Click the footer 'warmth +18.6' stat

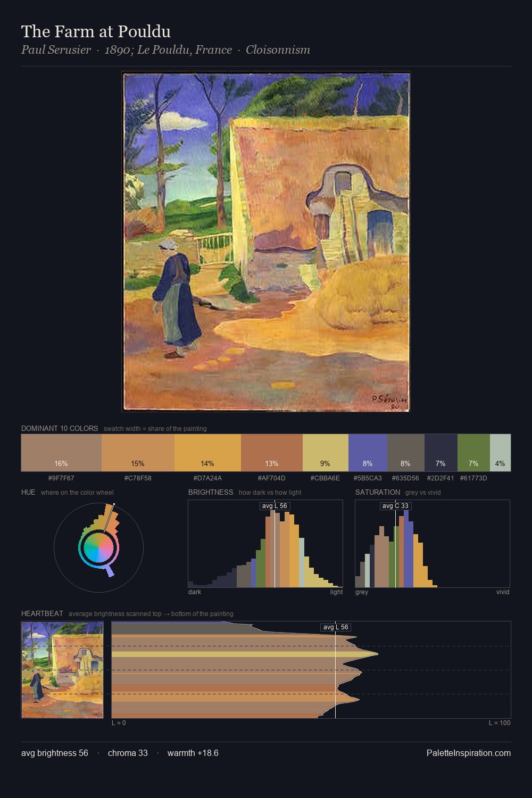pyautogui.click(x=193, y=753)
